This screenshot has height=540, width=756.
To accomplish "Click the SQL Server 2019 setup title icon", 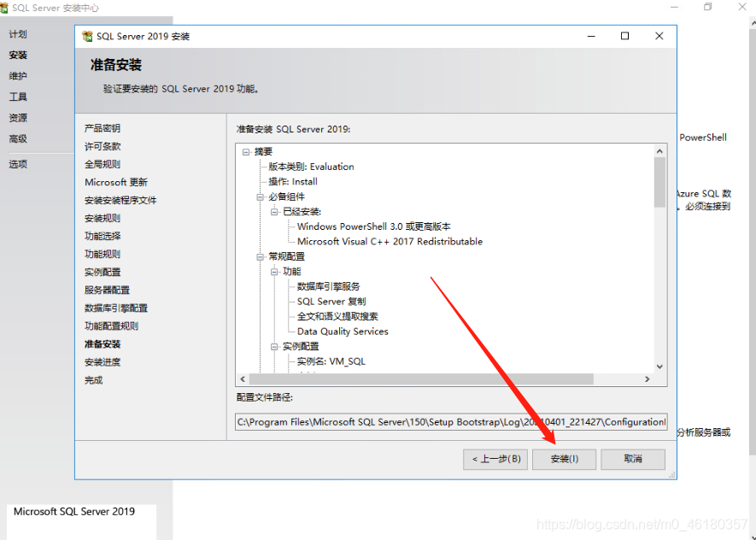I will [x=87, y=36].
